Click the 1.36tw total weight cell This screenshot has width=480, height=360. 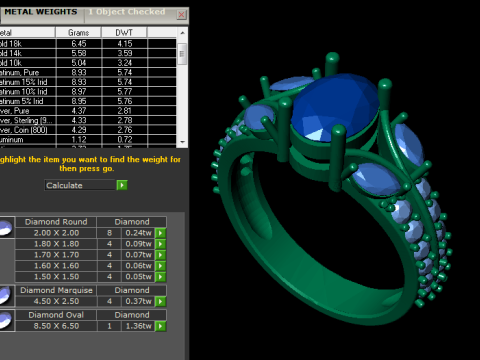click(138, 326)
